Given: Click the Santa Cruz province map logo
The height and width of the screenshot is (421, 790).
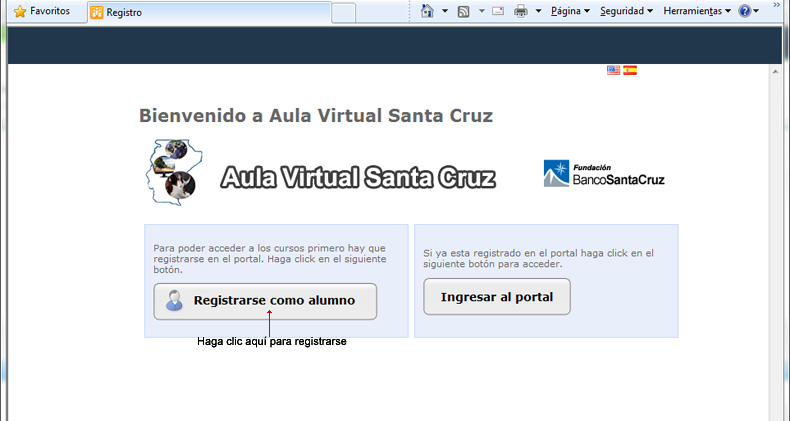Looking at the screenshot, I should point(174,172).
